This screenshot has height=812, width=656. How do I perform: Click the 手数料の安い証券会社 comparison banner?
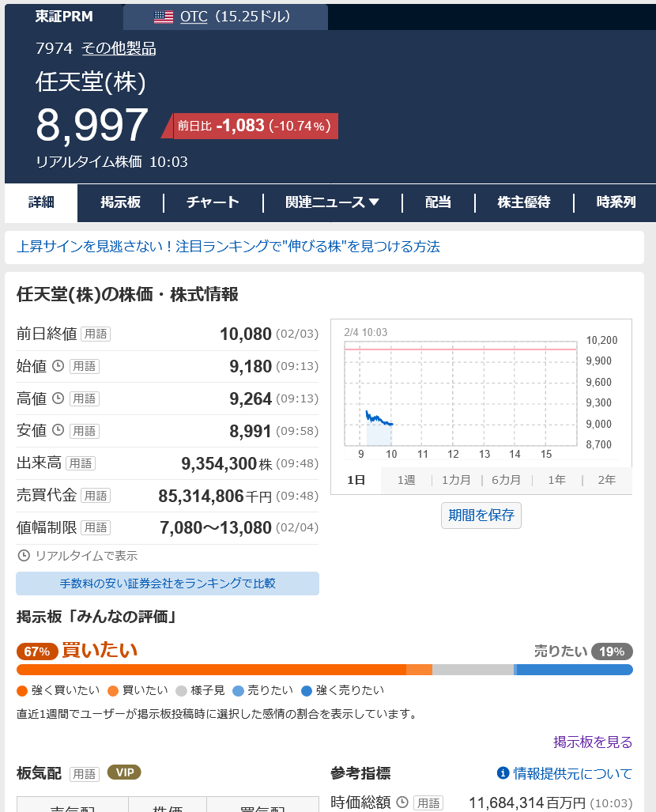click(168, 584)
